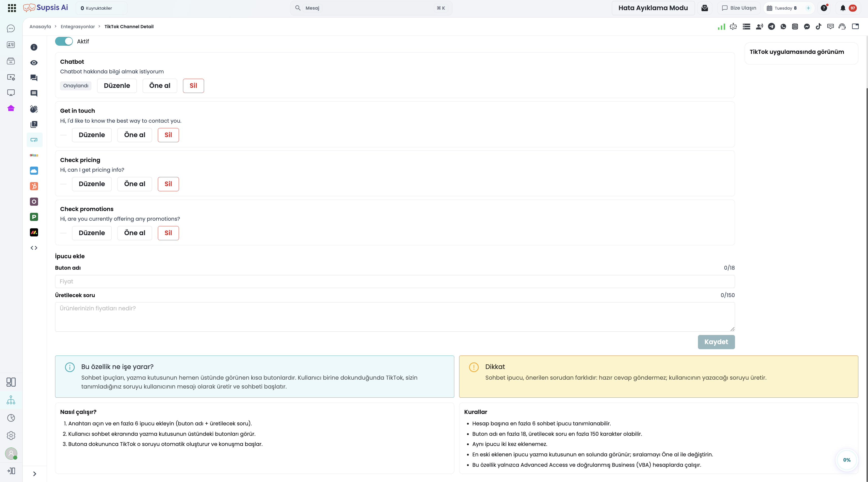Viewport: 868px width, 482px height.
Task: Open the media settings sidebar icon
Action: [x=11, y=77]
